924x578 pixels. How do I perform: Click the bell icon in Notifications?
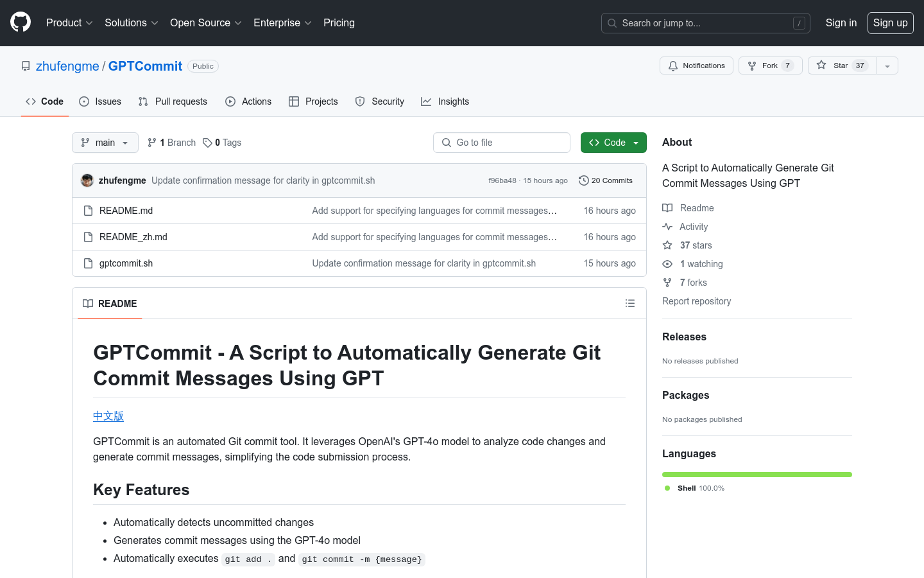pos(673,66)
